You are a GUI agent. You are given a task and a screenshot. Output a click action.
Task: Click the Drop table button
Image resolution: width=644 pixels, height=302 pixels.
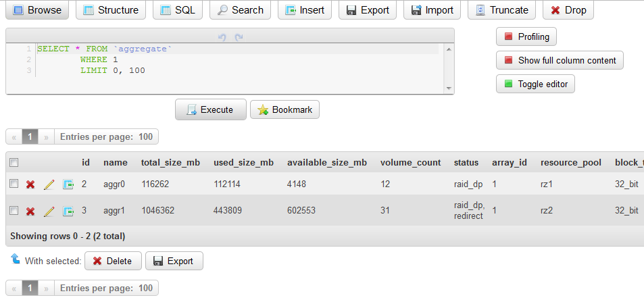568,10
